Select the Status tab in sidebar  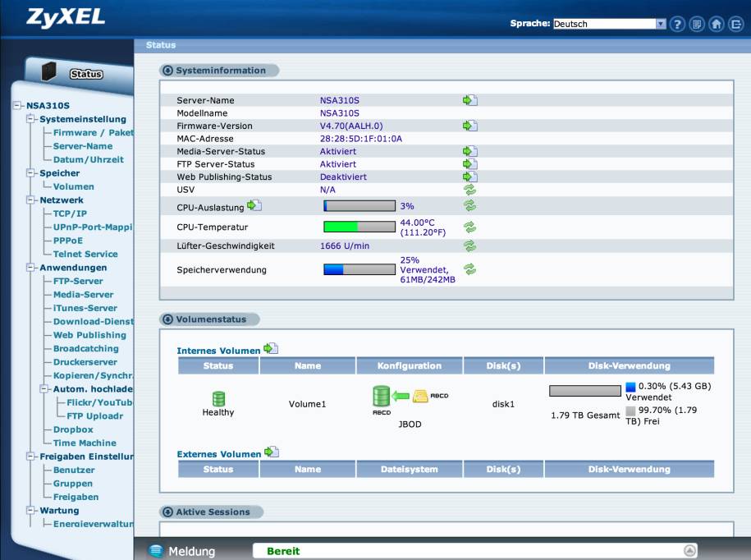point(86,74)
